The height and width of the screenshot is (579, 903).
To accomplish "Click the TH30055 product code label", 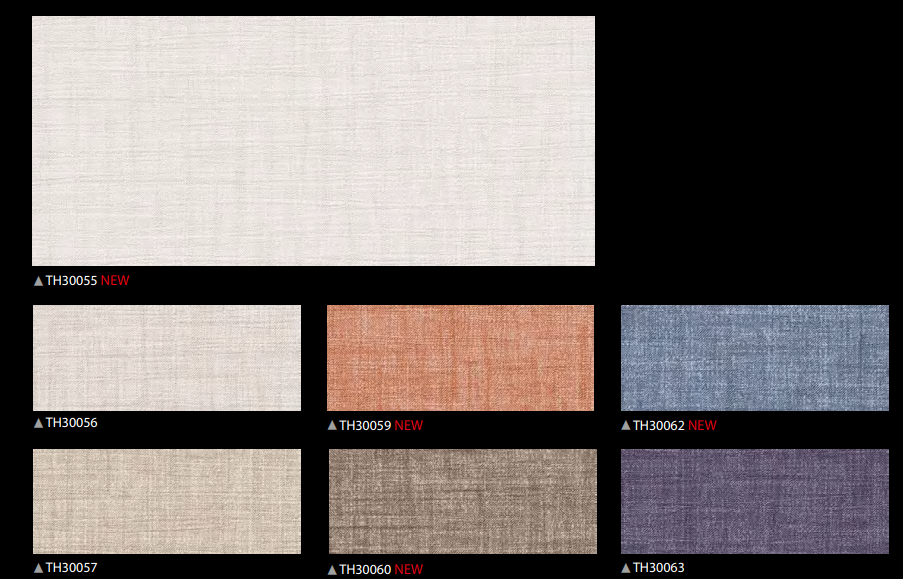I will [x=71, y=281].
